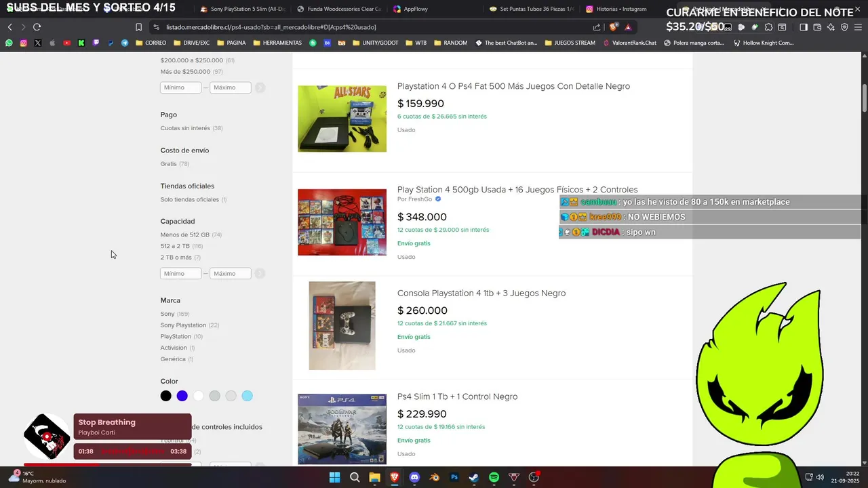Switch to Sony PlayStation 5 Slim tab
This screenshot has height=488, width=868.
[x=243, y=9]
